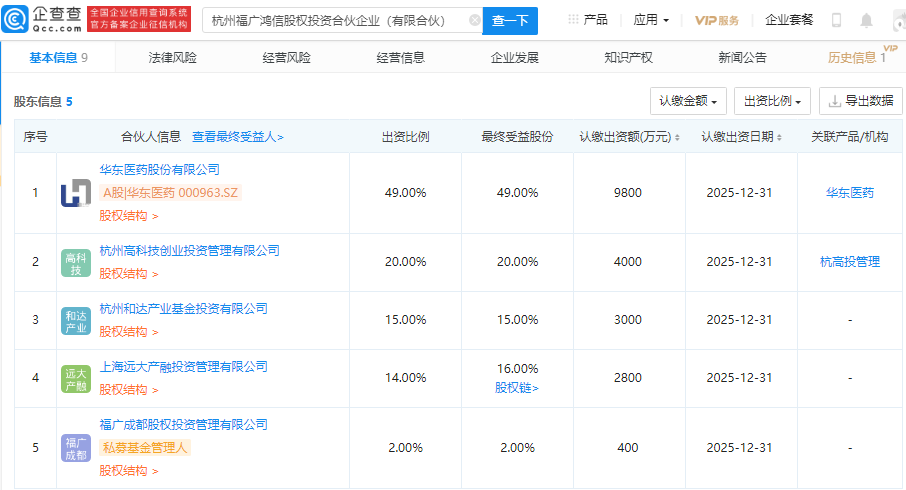The height and width of the screenshot is (490, 906).
Task: Sort by 认缴出资额 column sort arrows
Action: tap(677, 138)
